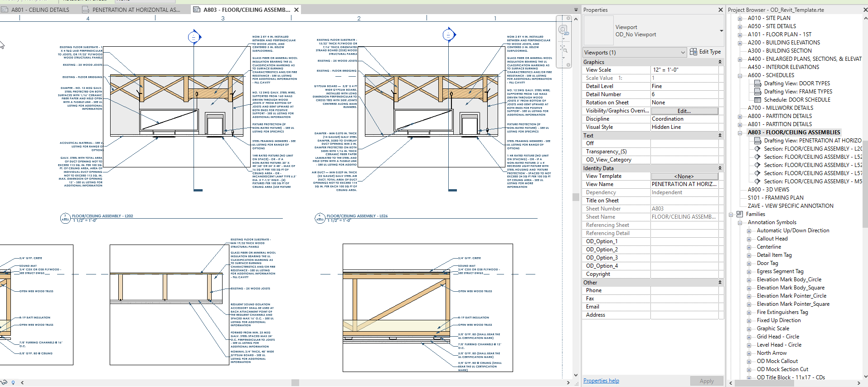Click section icon for FLOOR/CEILING ASSEMBLY M5
Viewport: 868px width, 387px height.
tap(757, 181)
